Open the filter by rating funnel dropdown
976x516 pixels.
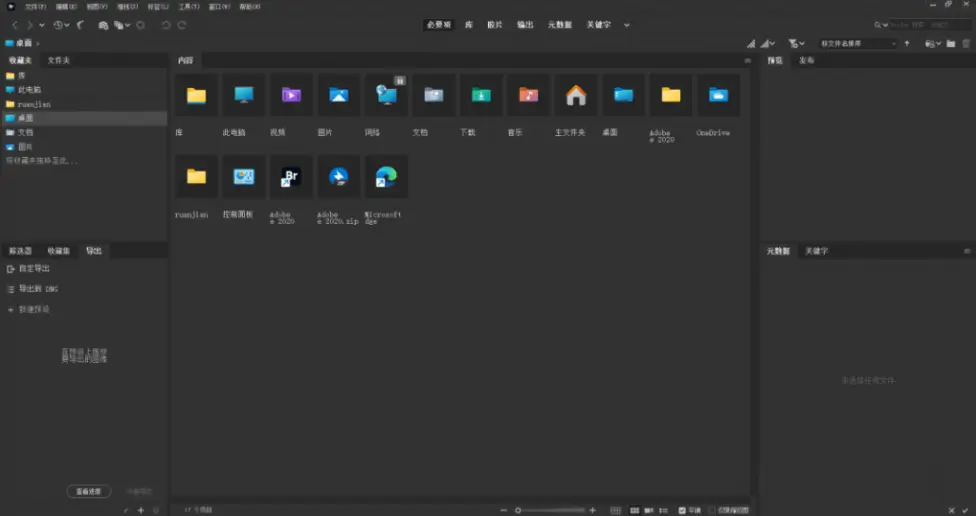pos(796,44)
